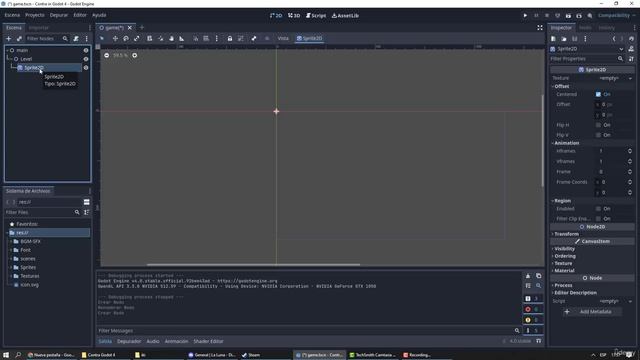Viewport: 640px width, 360px height.
Task: Run the project with play button
Action: tap(525, 16)
